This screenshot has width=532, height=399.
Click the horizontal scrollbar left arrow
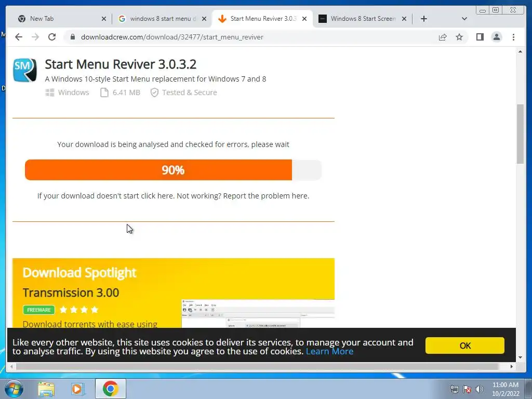pos(11,366)
